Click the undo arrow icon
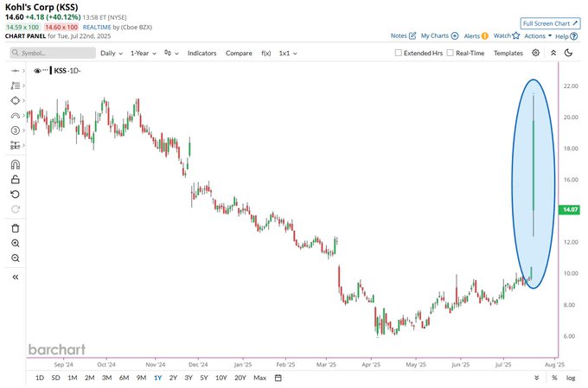588x388 pixels. (x=15, y=194)
